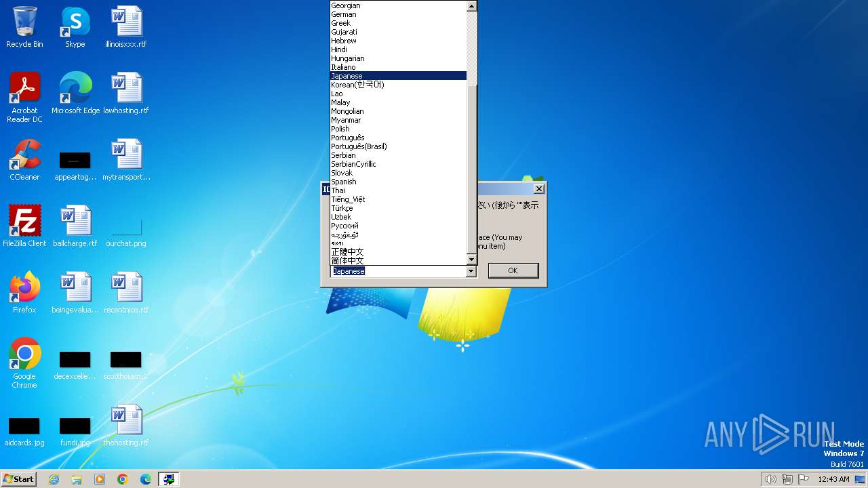Select the decexcelle black thumbnail file
The image size is (868, 488).
pos(75,365)
